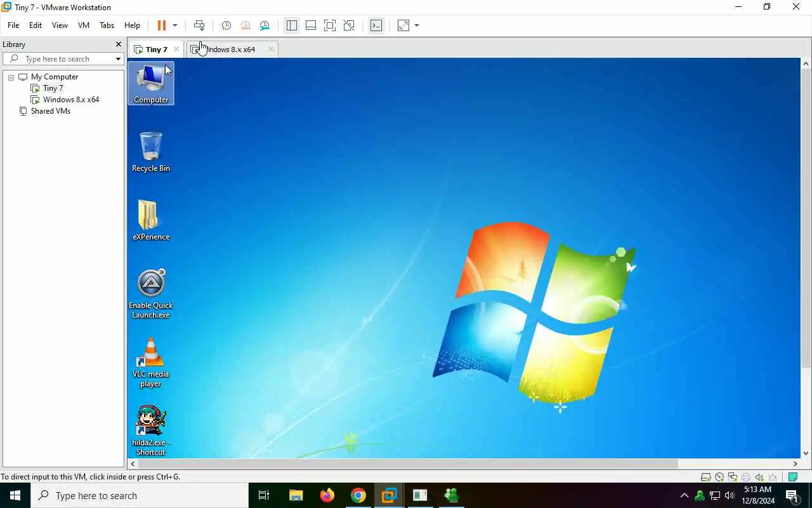This screenshot has height=508, width=812.
Task: Switch to Unity mode icon
Action: pos(349,25)
